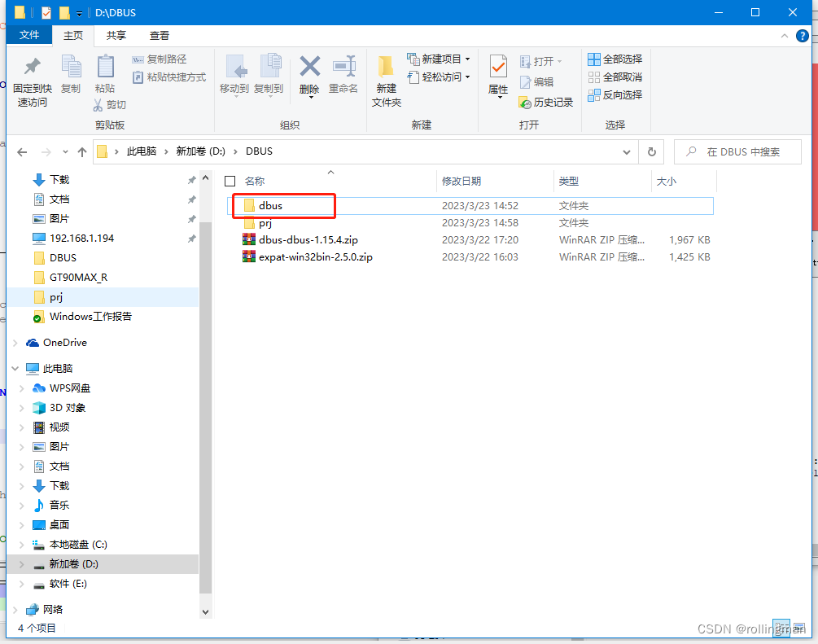The width and height of the screenshot is (818, 644).
Task: Open the 文件 menu
Action: click(29, 35)
